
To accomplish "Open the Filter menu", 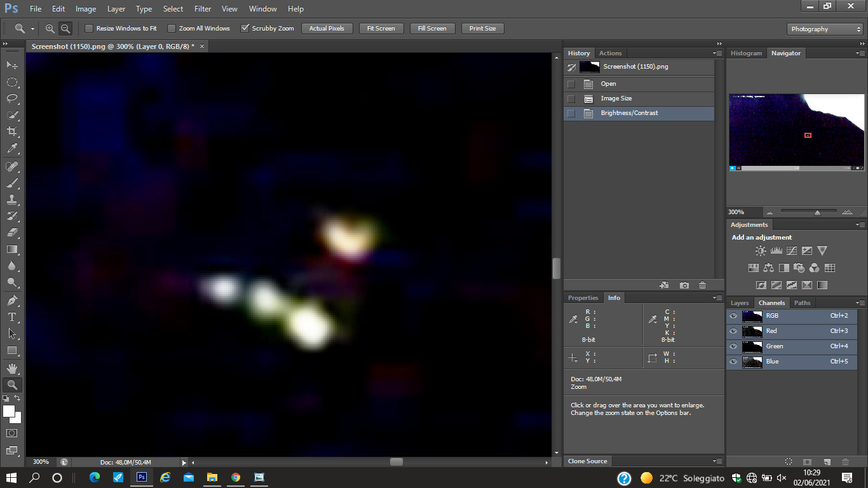I will pos(203,9).
